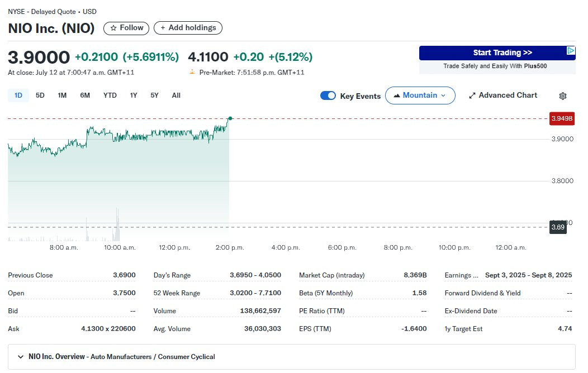The image size is (588, 373).
Task: Switch to the 5D time range
Action: point(40,95)
